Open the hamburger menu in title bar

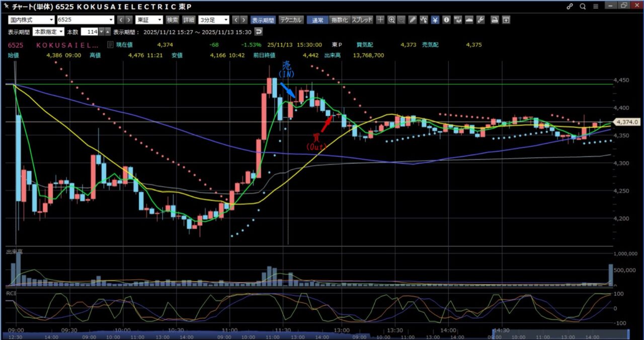click(x=596, y=7)
